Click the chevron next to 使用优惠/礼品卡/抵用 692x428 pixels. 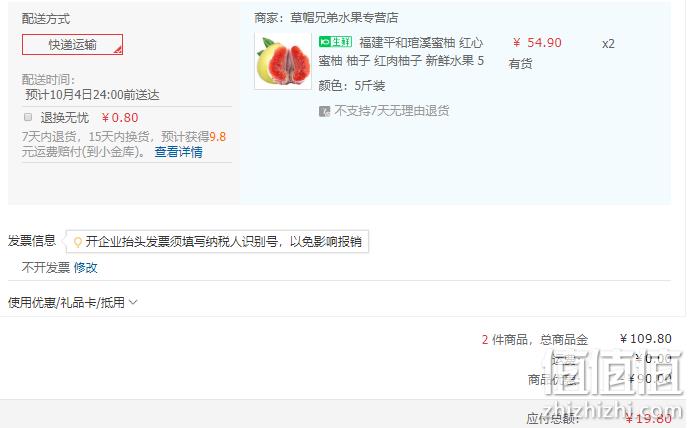pos(133,303)
